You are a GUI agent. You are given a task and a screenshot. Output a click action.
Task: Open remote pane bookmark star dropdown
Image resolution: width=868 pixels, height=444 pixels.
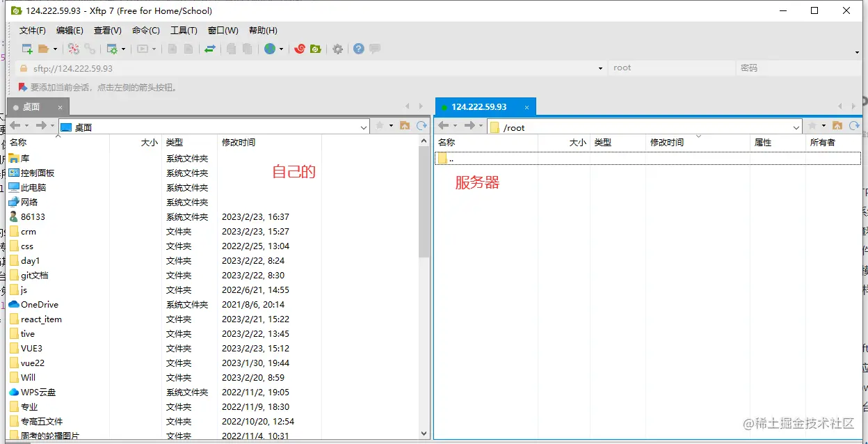[x=823, y=126]
